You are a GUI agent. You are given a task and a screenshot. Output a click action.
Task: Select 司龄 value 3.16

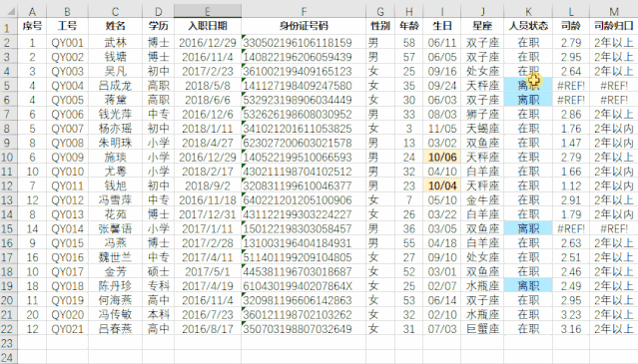[571, 329]
